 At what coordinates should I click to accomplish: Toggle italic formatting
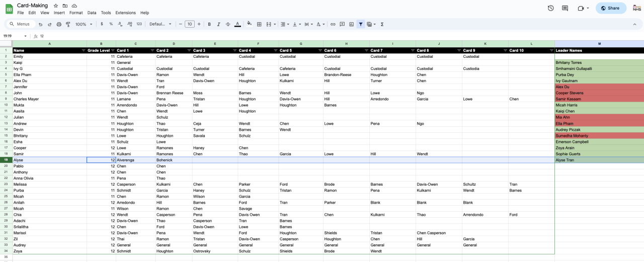pyautogui.click(x=218, y=24)
